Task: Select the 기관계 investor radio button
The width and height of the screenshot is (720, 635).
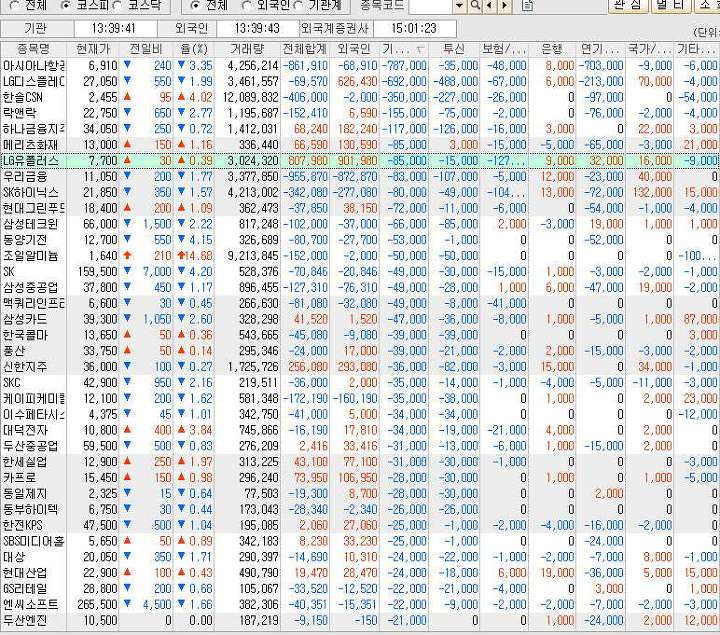Action: point(298,6)
